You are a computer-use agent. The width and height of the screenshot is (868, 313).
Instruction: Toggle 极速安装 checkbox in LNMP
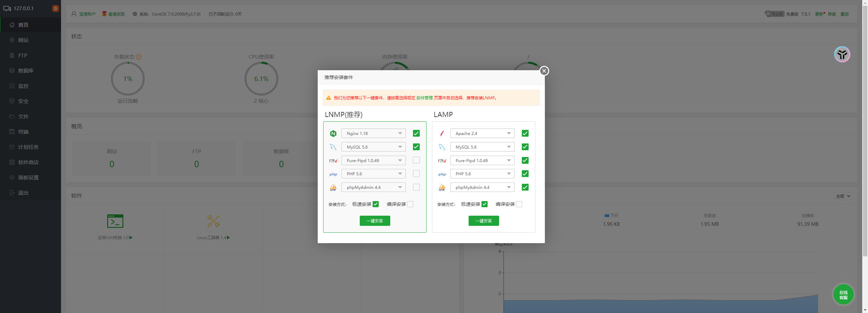[375, 204]
